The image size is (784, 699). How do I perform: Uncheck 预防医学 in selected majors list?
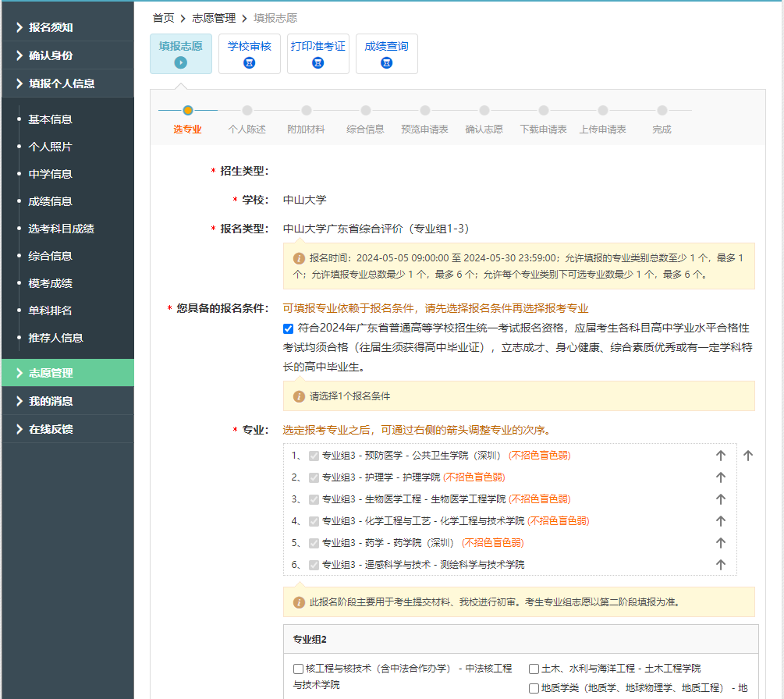[314, 456]
